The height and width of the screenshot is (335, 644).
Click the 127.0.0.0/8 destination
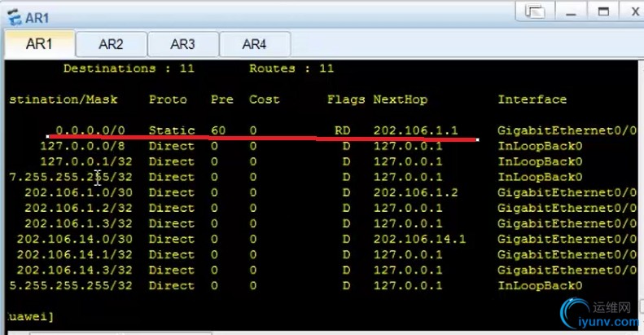click(82, 146)
